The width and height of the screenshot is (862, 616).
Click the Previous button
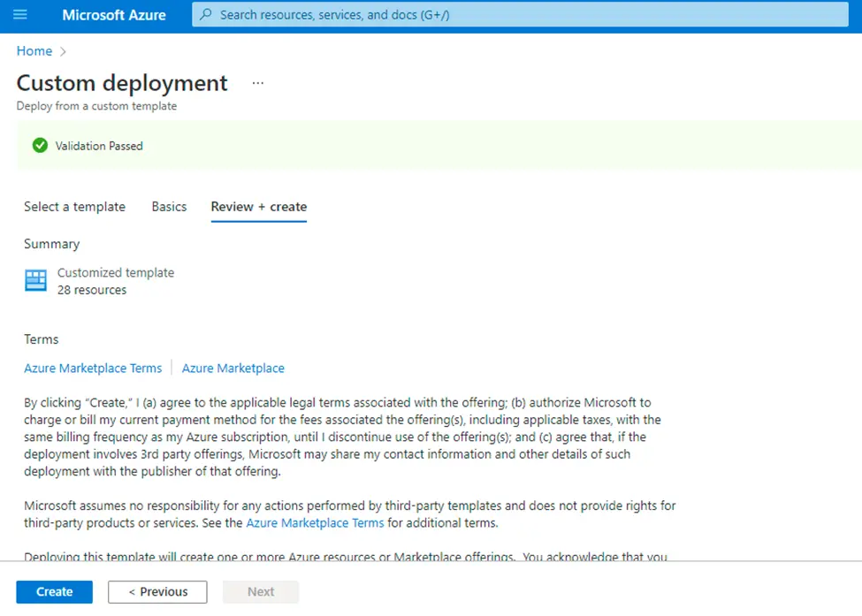click(157, 592)
